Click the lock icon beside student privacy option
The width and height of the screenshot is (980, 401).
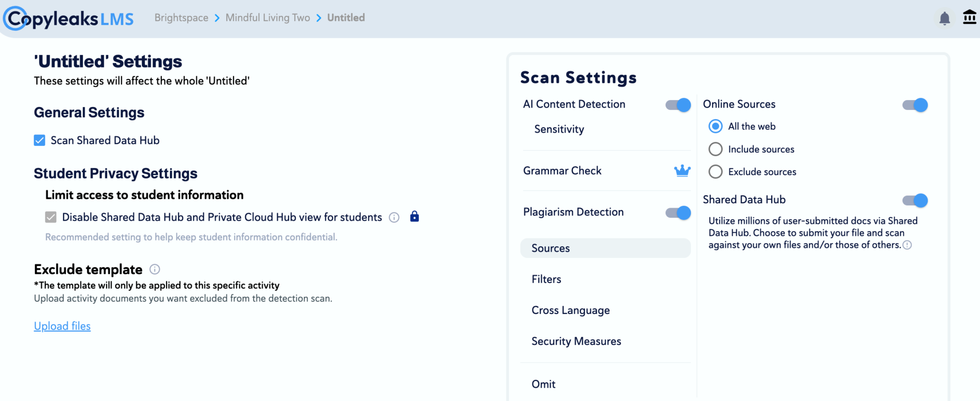pyautogui.click(x=414, y=217)
